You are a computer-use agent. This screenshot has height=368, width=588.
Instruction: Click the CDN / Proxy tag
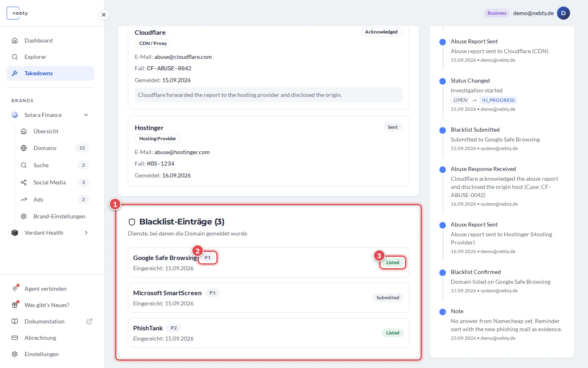(x=153, y=43)
